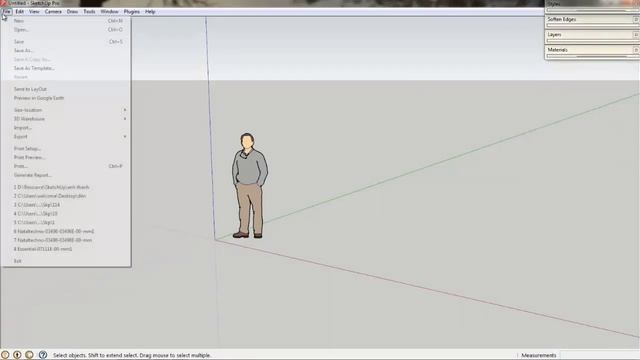
Task: Close the Layers panel
Action: click(x=636, y=35)
